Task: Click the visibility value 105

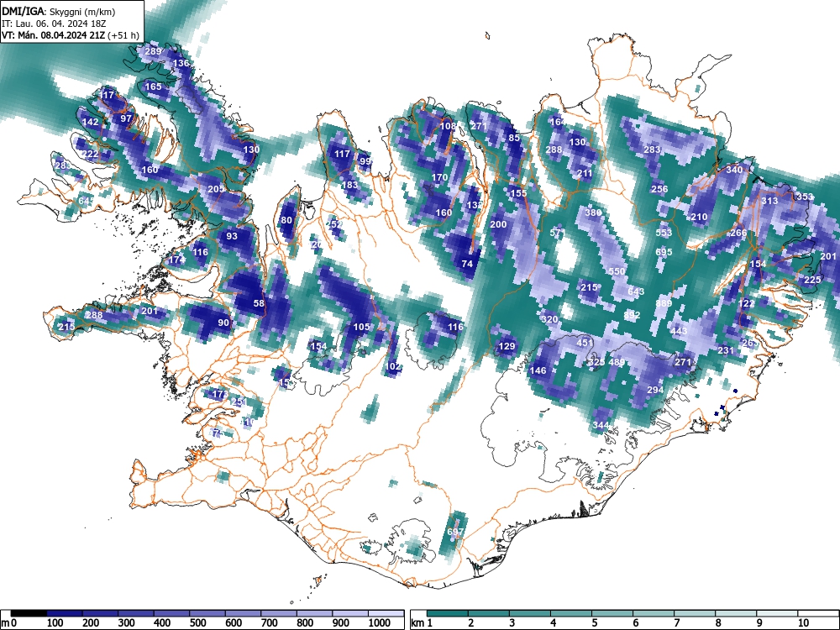Action: [361, 327]
